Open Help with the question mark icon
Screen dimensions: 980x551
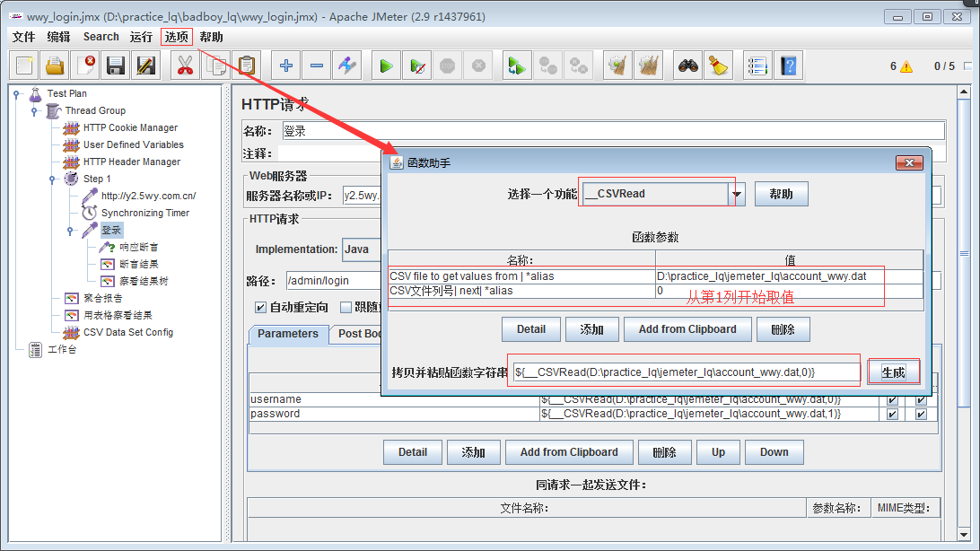(x=789, y=66)
